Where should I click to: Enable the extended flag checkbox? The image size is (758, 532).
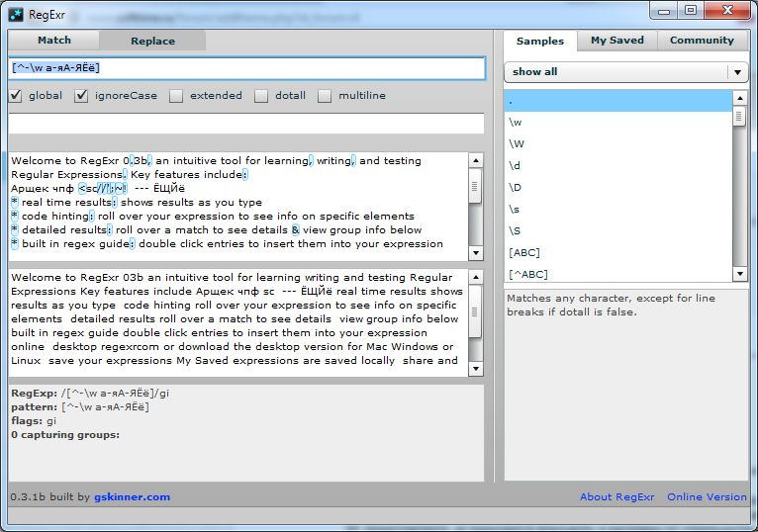point(176,96)
